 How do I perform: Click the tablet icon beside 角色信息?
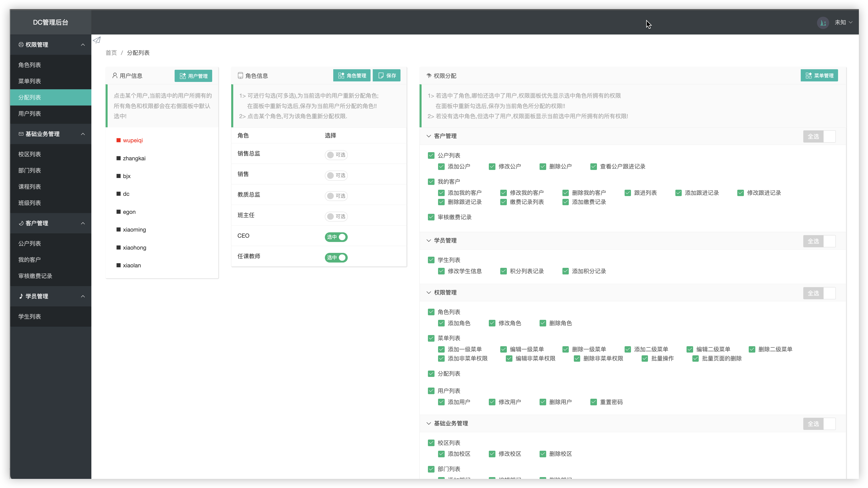(240, 75)
